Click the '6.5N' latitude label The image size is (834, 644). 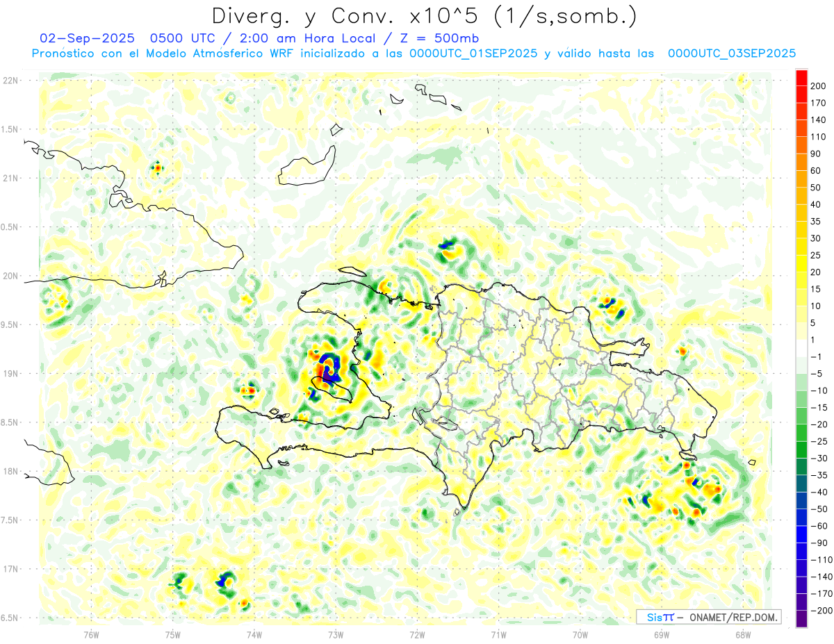coord(10,618)
